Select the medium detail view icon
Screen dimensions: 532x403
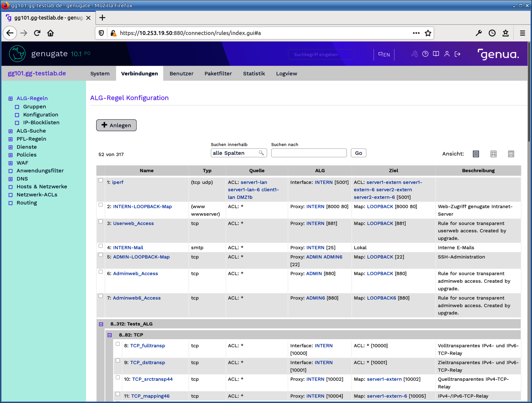493,154
